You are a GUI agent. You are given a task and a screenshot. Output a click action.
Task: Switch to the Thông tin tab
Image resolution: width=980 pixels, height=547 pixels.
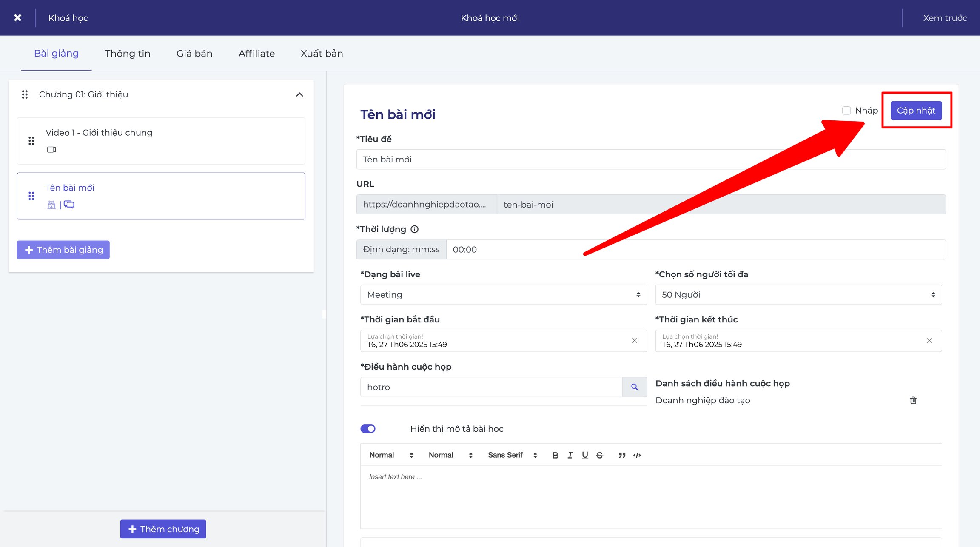click(x=128, y=54)
